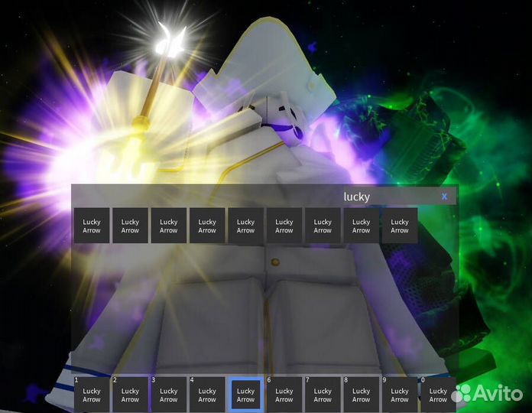Click the last Lucky Arrow in inventory results
Image resolution: width=532 pixels, height=413 pixels.
(400, 226)
